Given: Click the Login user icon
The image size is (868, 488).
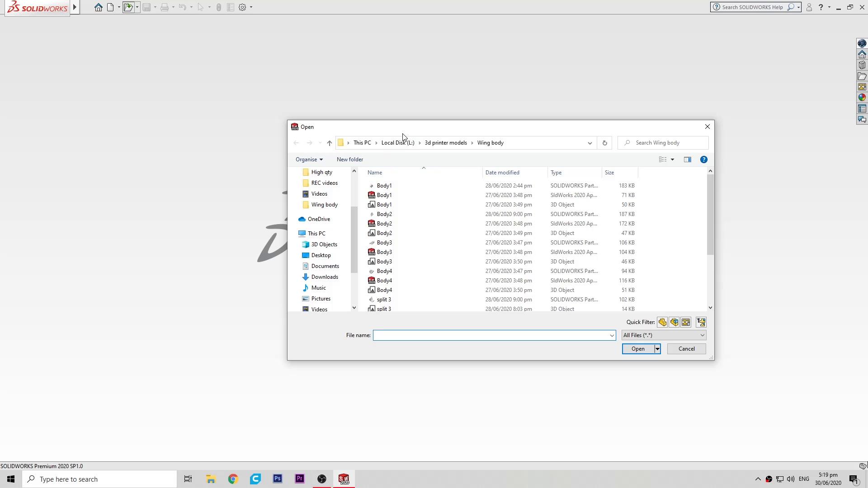Looking at the screenshot, I should 809,7.
